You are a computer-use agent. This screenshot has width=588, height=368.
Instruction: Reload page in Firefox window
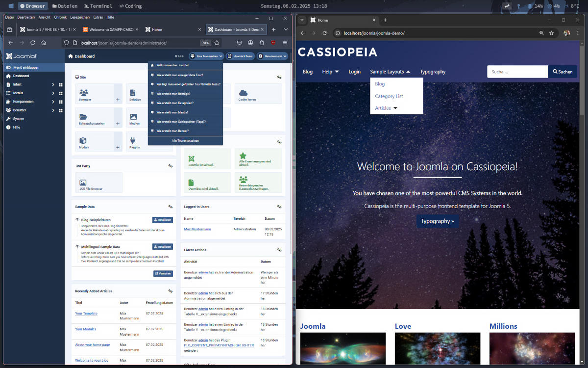click(x=33, y=43)
